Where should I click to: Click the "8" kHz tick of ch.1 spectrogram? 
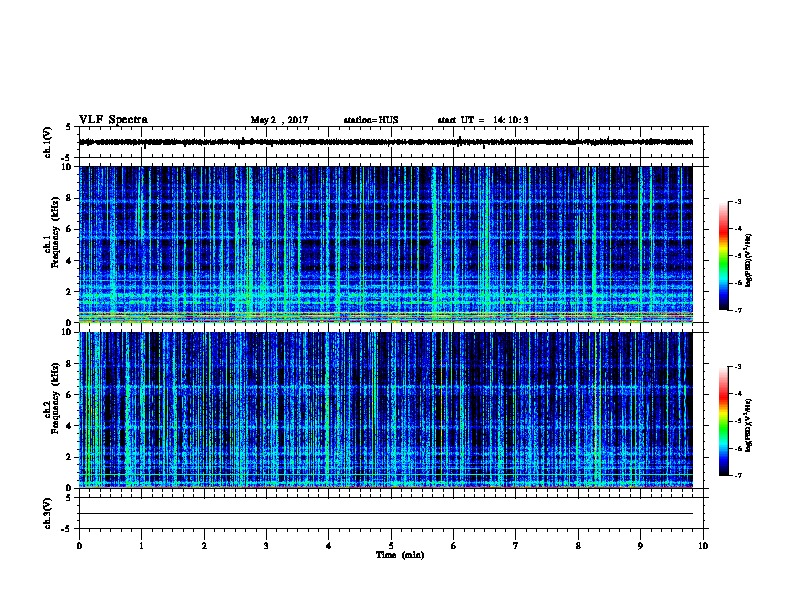(70, 198)
